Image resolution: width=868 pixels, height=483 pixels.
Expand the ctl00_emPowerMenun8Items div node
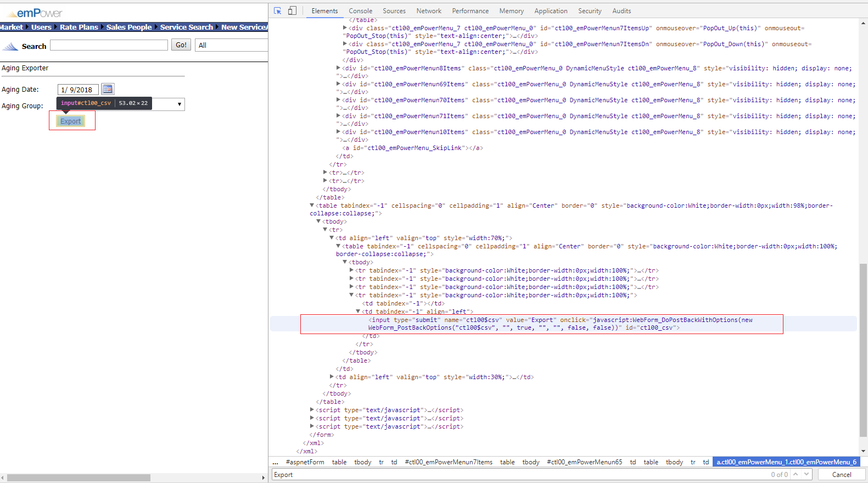point(338,68)
